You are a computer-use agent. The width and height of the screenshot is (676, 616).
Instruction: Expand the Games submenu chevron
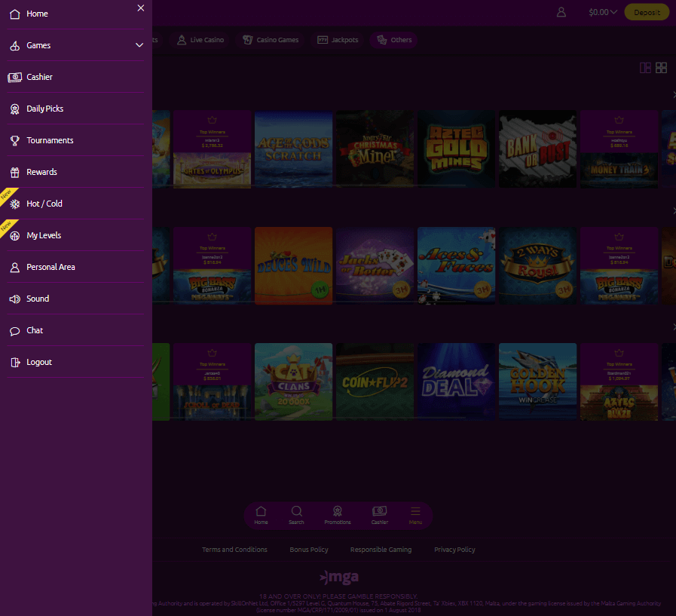pos(139,45)
